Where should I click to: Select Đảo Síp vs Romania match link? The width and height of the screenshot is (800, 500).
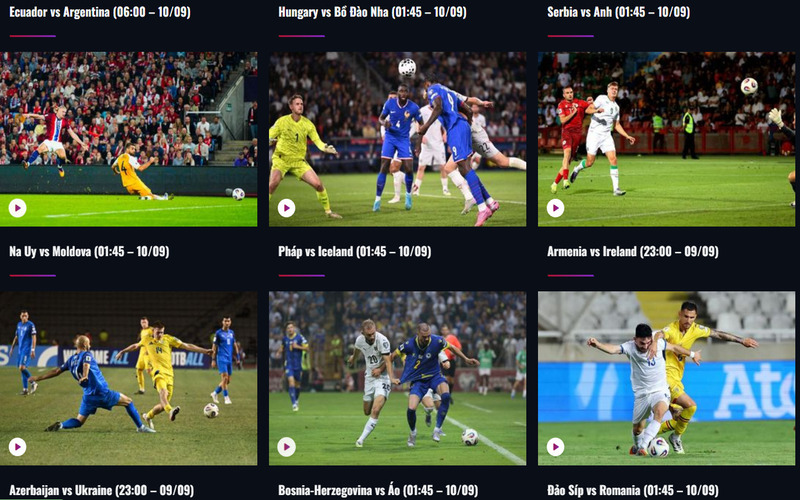[633, 491]
